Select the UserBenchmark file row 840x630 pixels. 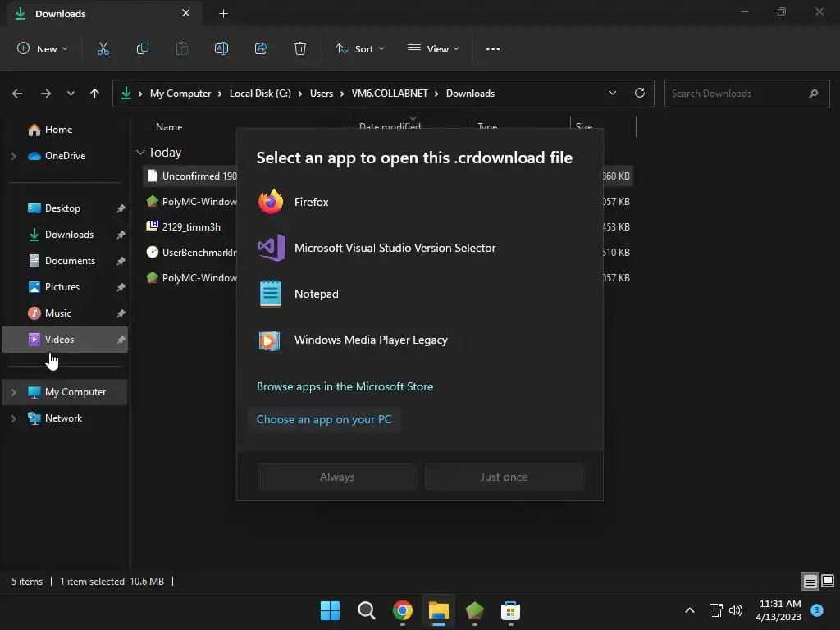point(190,253)
